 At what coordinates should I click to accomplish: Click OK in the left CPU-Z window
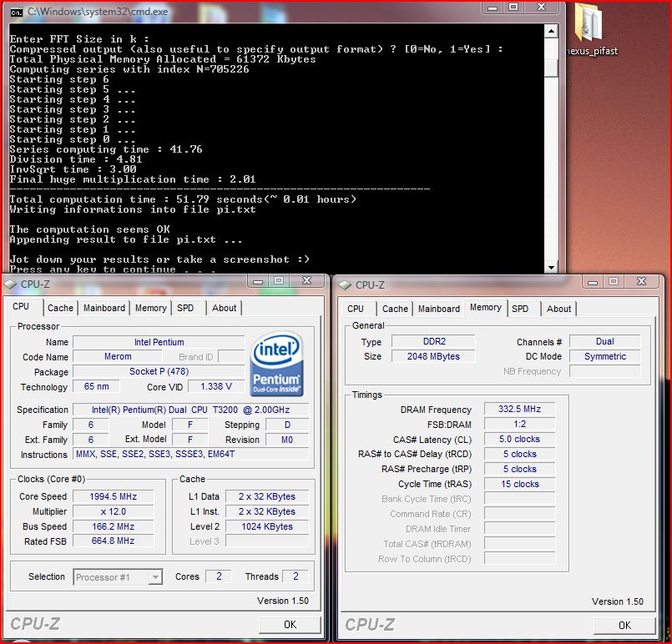[291, 625]
